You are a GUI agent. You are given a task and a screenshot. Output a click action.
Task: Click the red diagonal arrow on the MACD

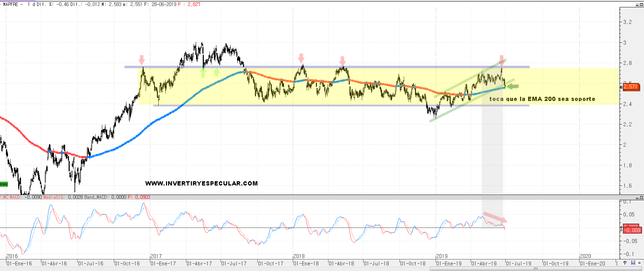(x=495, y=217)
